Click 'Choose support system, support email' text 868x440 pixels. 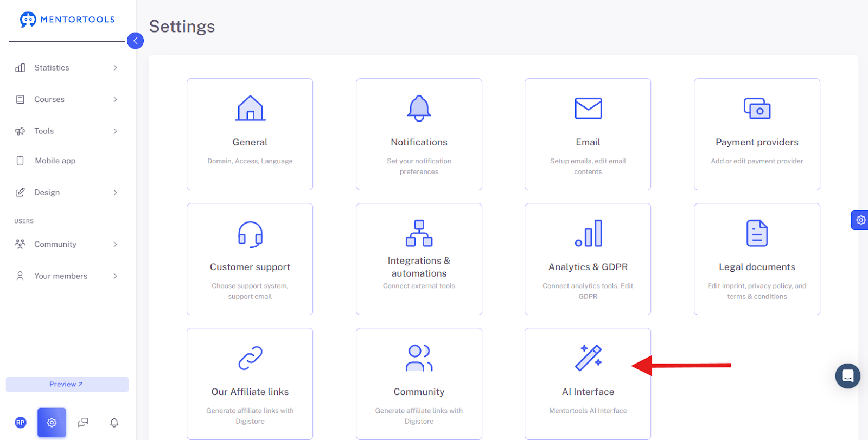coord(250,291)
